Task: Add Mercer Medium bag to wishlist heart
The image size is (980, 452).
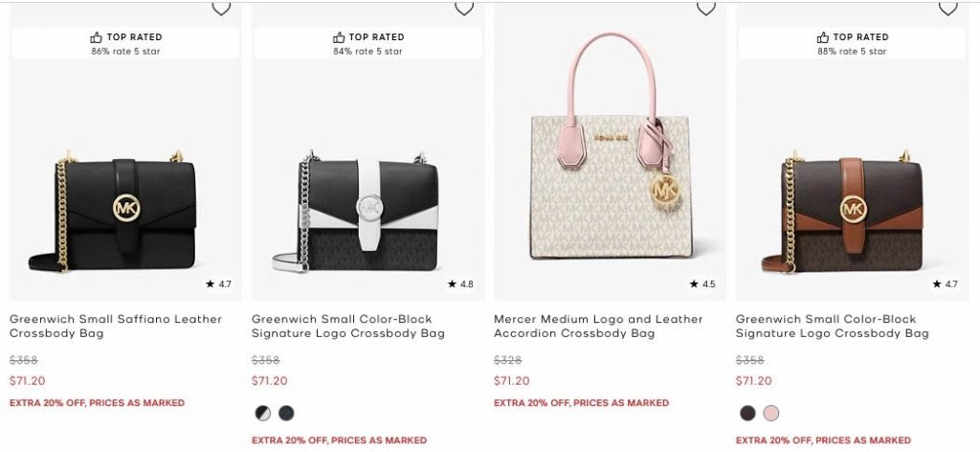Action: 706,8
